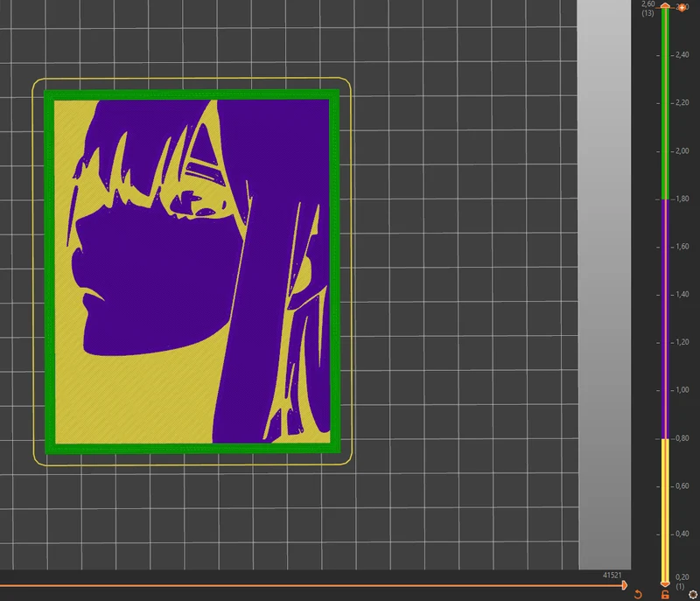
Task: Jump to the 2,40 tick on layer slider
Action: pyautogui.click(x=682, y=55)
